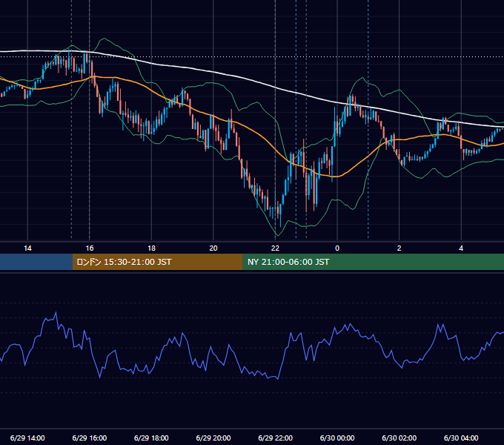
Task: Click the 16 hour axis label
Action: 90,248
